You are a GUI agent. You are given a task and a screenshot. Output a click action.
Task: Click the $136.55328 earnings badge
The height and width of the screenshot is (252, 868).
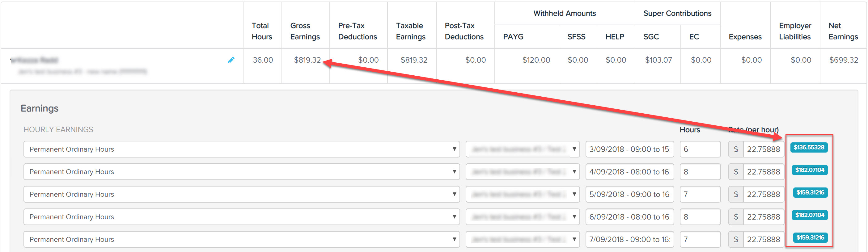point(809,147)
